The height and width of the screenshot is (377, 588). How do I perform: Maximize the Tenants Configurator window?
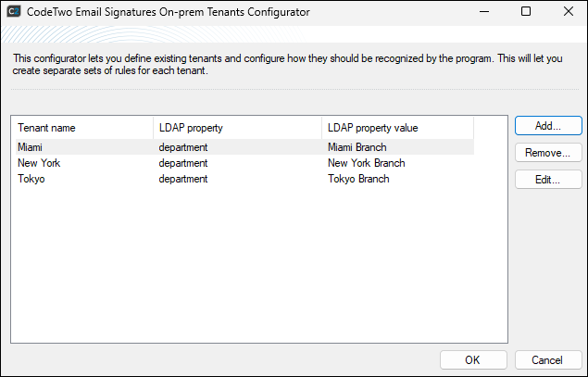(525, 12)
